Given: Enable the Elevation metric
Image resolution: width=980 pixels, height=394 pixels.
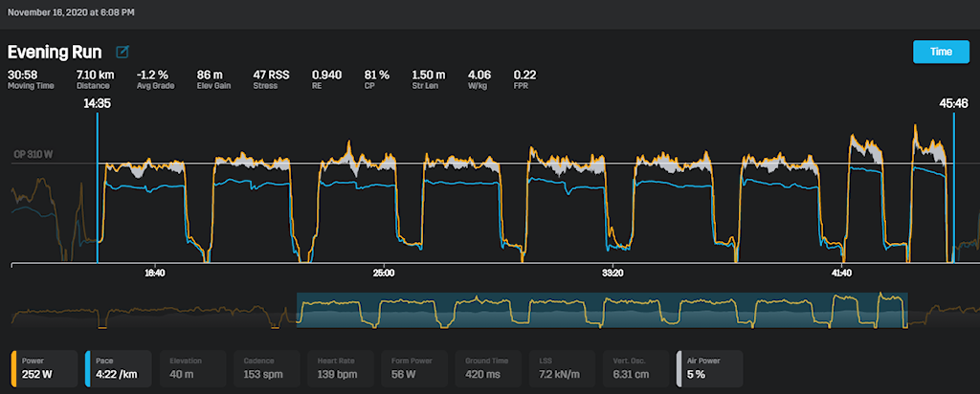Looking at the screenshot, I should (x=191, y=369).
